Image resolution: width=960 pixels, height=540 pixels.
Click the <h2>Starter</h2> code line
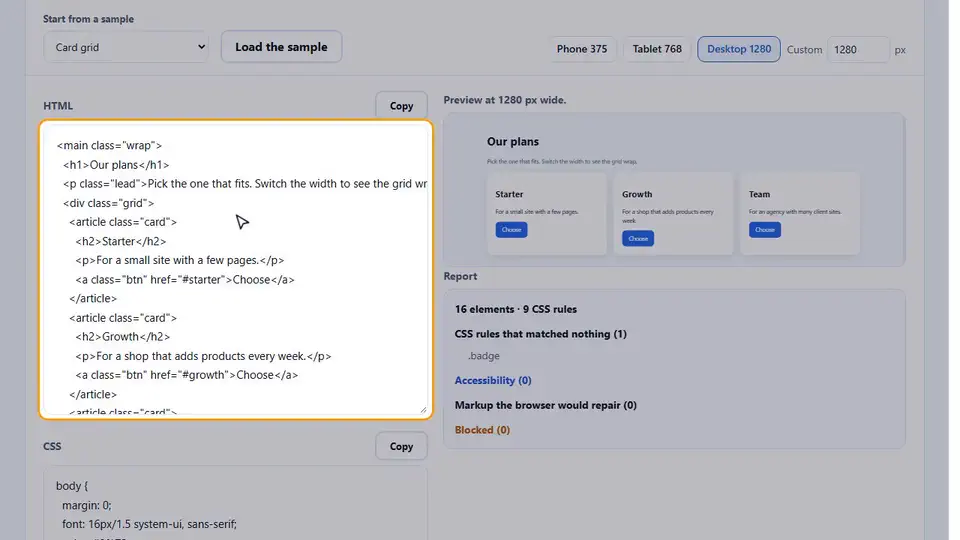click(121, 241)
